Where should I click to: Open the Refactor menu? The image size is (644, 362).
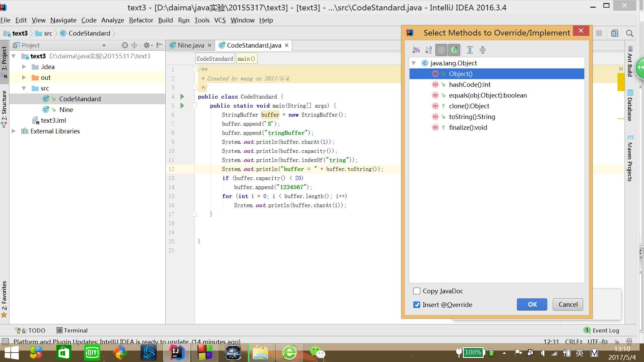pyautogui.click(x=141, y=20)
